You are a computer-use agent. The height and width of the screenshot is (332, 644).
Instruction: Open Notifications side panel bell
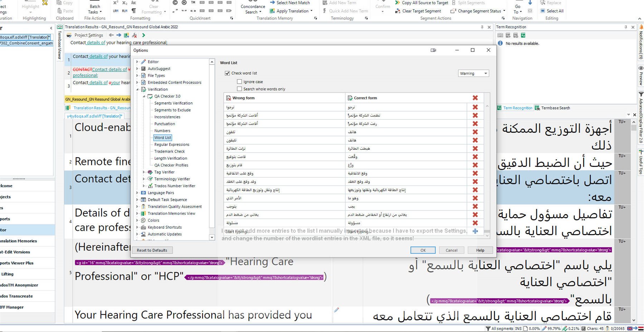pos(641,27)
